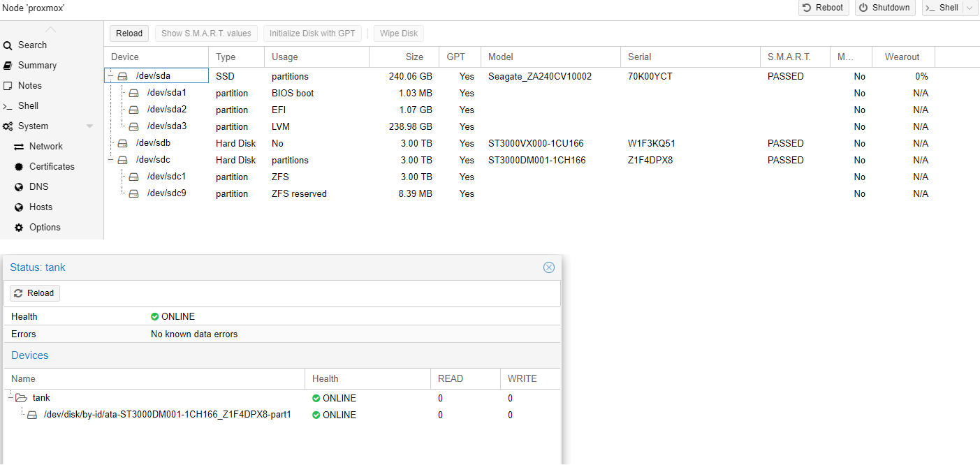Click the /dev/sdb disk drive icon
Screen dimensions: 980x465
coord(122,143)
